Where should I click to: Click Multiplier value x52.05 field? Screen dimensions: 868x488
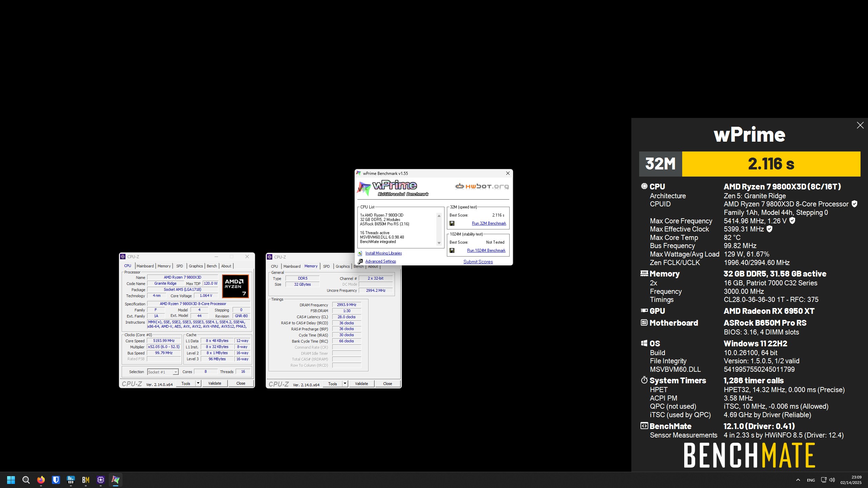click(164, 347)
